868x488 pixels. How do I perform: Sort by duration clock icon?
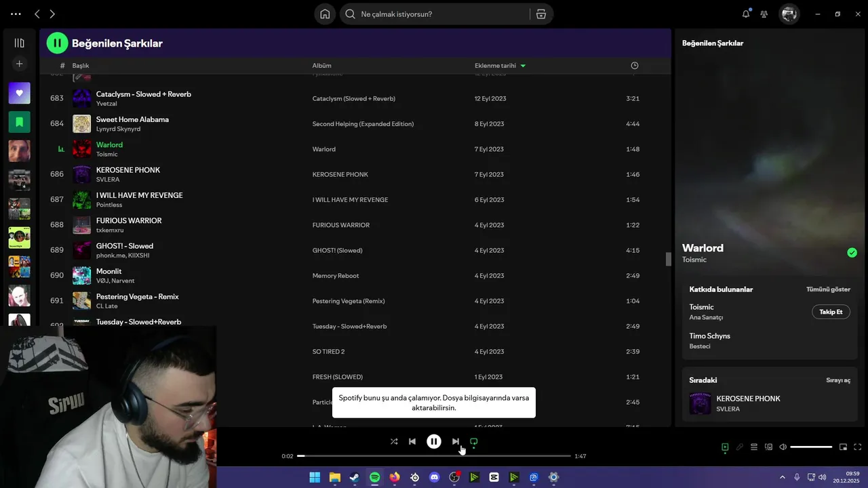(x=635, y=66)
